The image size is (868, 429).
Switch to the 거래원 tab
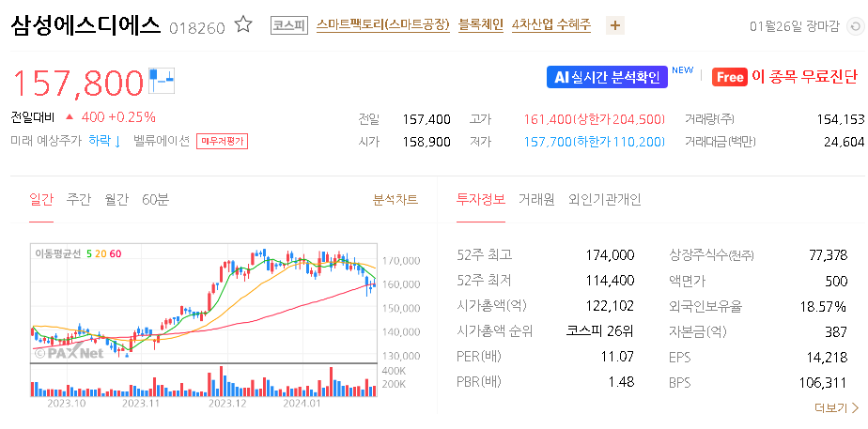536,200
